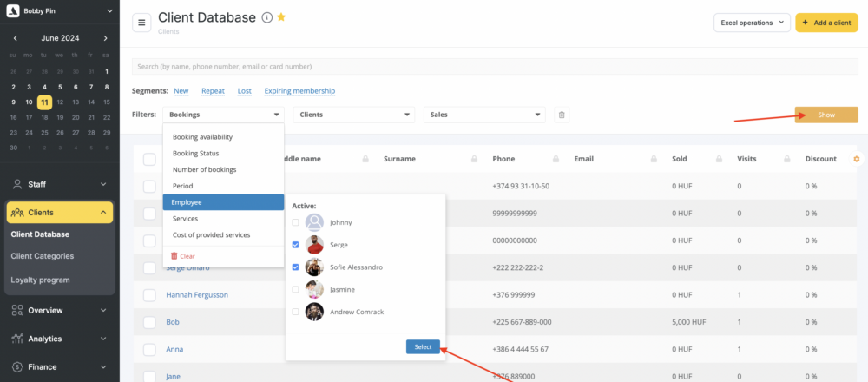Open Loyalty program in sidebar
868x382 pixels.
tap(40, 280)
